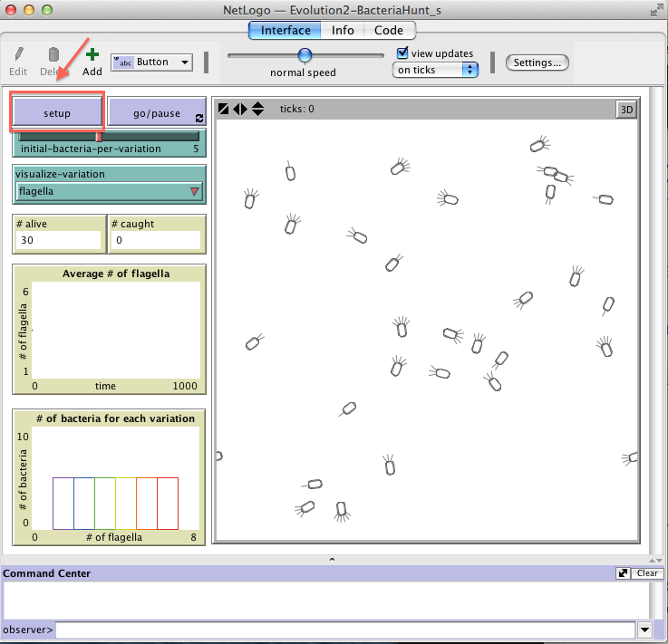
Task: Click the Edit pencil icon
Action: coord(19,55)
